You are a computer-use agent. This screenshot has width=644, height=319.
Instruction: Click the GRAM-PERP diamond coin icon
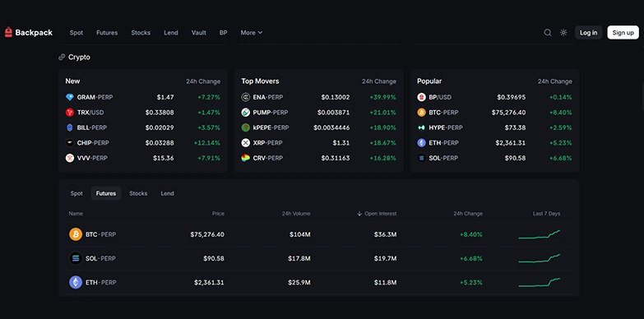coord(70,97)
